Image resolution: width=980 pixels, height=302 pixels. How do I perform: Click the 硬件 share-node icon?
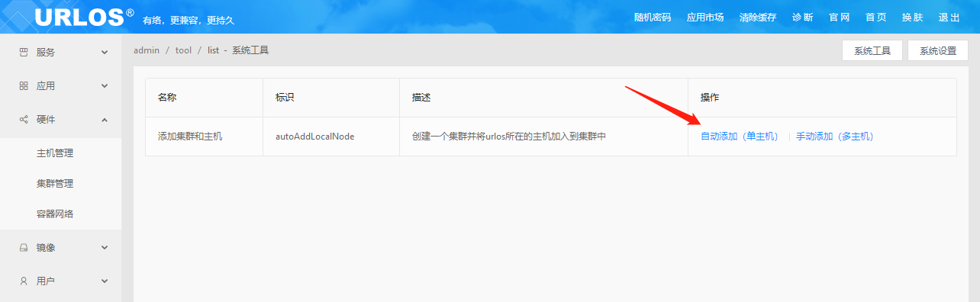(x=24, y=120)
